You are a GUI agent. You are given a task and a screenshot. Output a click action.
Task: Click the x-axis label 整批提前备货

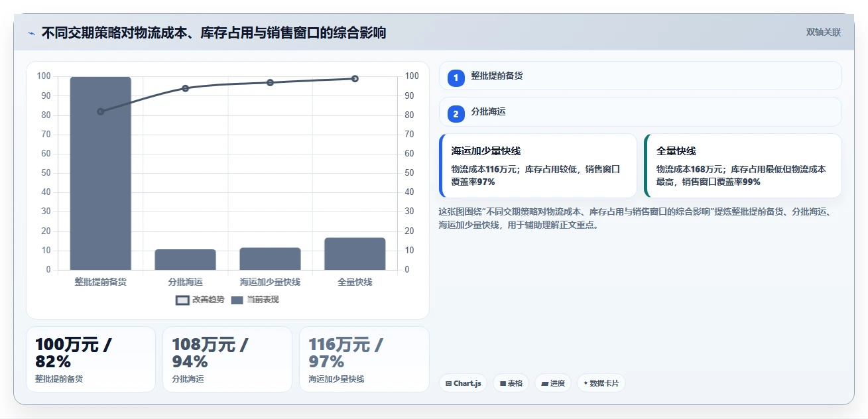[100, 282]
